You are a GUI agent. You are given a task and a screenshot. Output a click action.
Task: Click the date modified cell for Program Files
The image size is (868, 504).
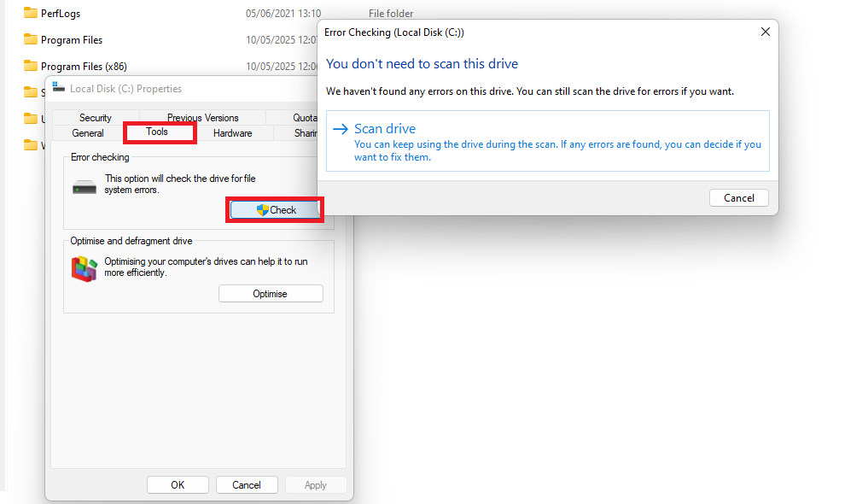point(281,40)
